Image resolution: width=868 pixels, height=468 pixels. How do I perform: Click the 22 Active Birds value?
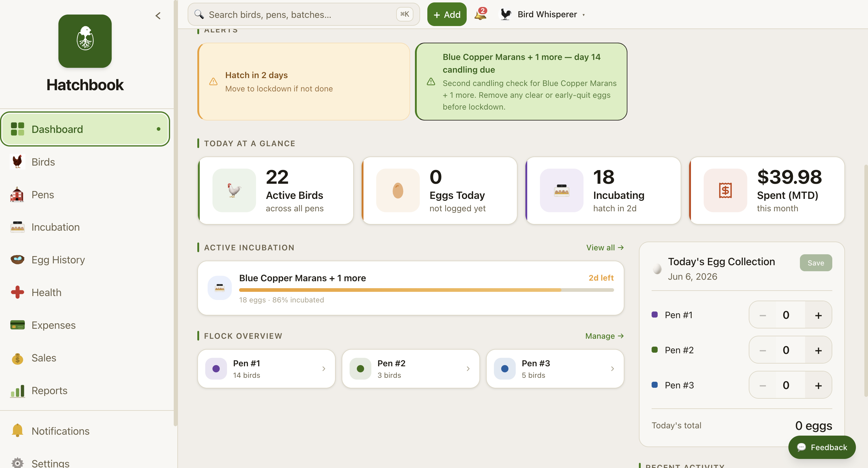(277, 177)
